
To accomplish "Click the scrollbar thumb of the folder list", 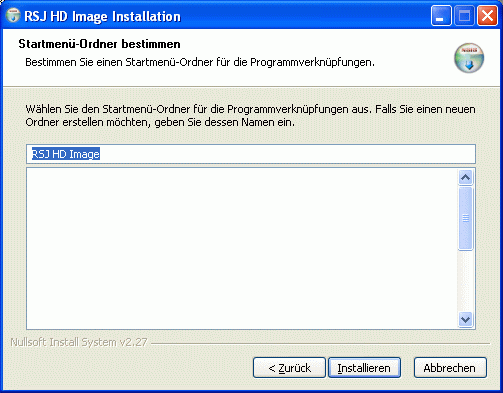I will (465, 218).
